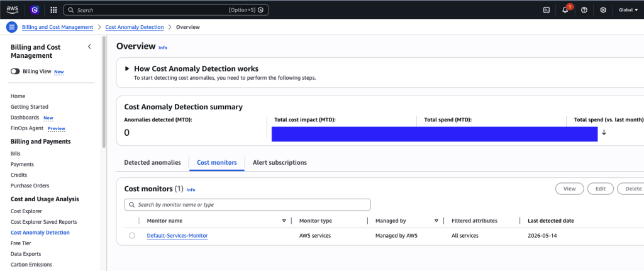The image size is (644, 271).
Task: Open Free Tier in sidebar
Action: point(21,243)
